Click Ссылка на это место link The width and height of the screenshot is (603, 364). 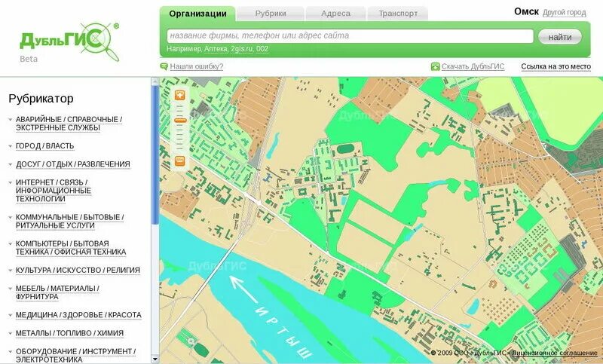556,66
